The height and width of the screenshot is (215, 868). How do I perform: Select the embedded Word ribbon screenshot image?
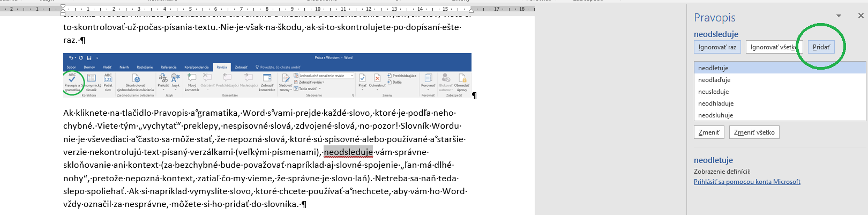[x=267, y=75]
